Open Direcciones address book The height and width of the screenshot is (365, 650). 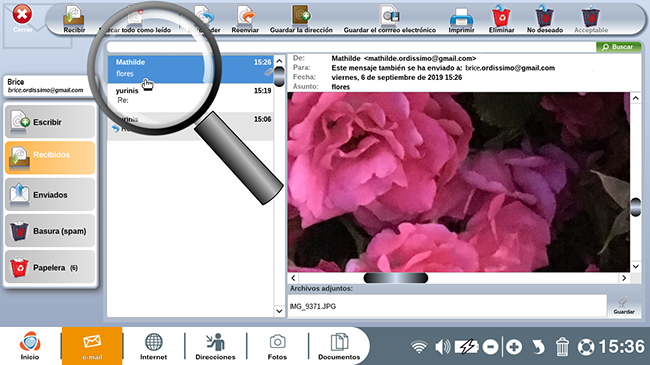click(x=215, y=346)
